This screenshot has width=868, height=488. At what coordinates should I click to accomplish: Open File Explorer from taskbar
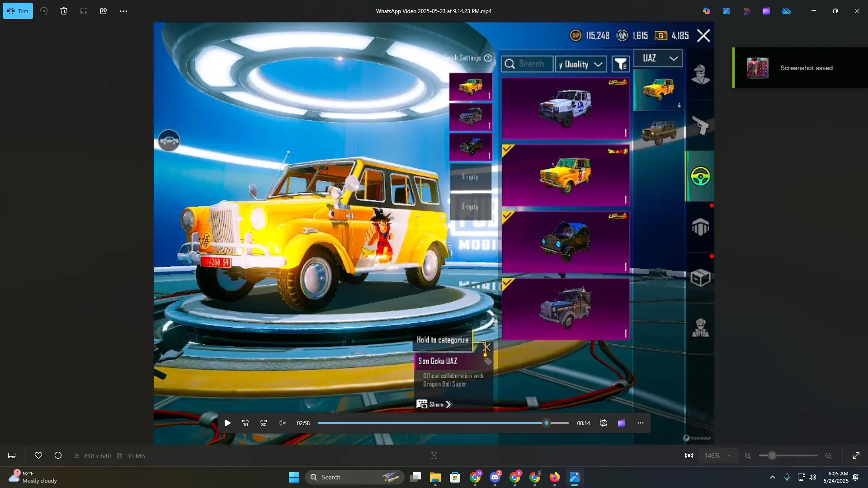click(435, 477)
